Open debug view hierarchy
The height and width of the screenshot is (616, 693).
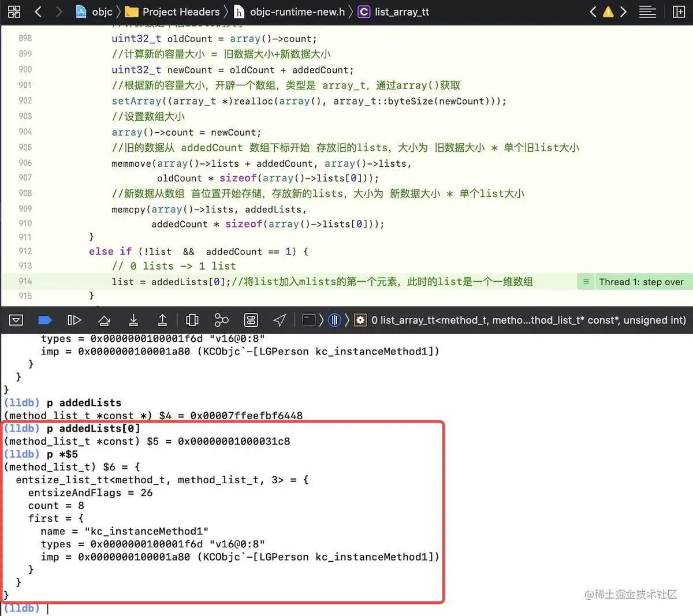coord(192,320)
